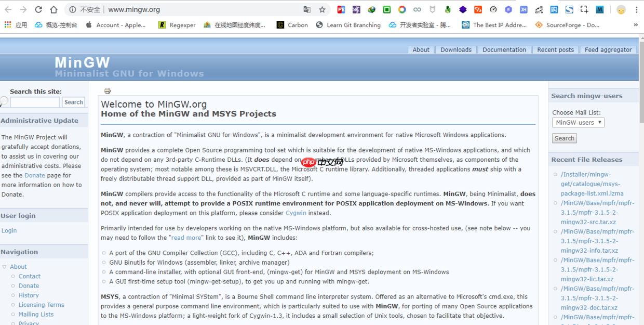Switch to the Downloads tab

(x=455, y=49)
